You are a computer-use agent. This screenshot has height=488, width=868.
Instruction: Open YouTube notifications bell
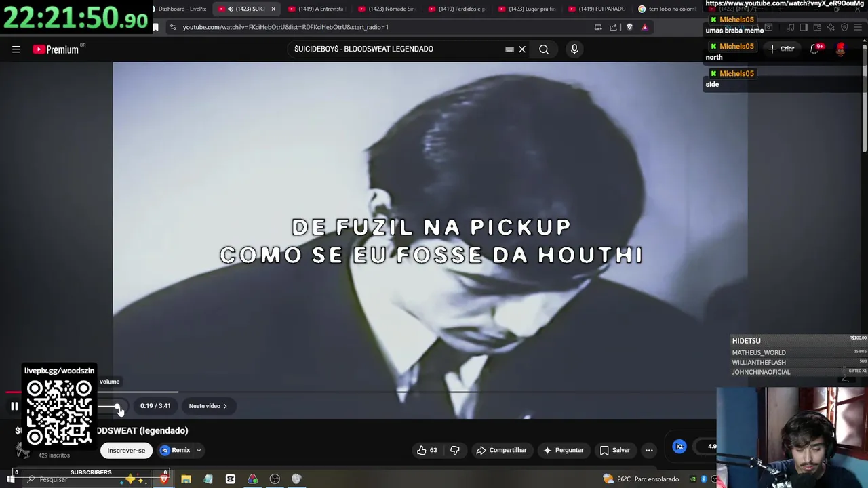(816, 49)
